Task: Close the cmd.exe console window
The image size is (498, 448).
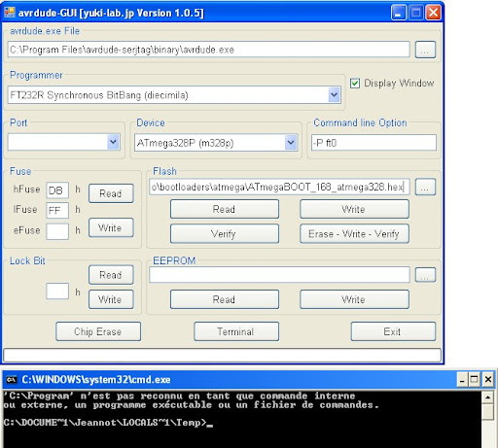Action: [488, 379]
